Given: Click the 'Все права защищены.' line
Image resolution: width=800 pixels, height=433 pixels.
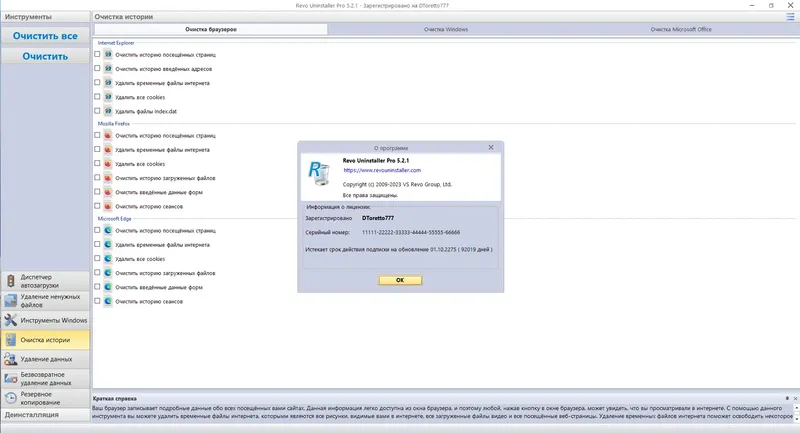Looking at the screenshot, I should click(x=370, y=195).
